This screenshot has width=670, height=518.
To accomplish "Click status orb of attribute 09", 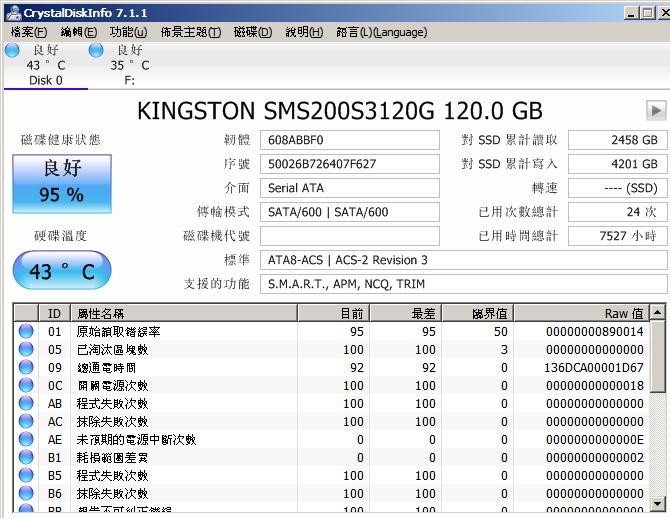I will pyautogui.click(x=26, y=367).
